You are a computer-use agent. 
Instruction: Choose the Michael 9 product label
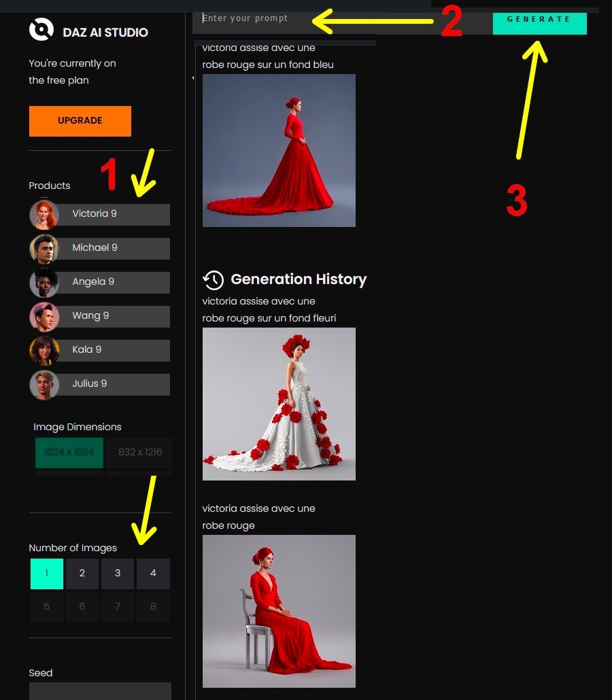point(95,247)
